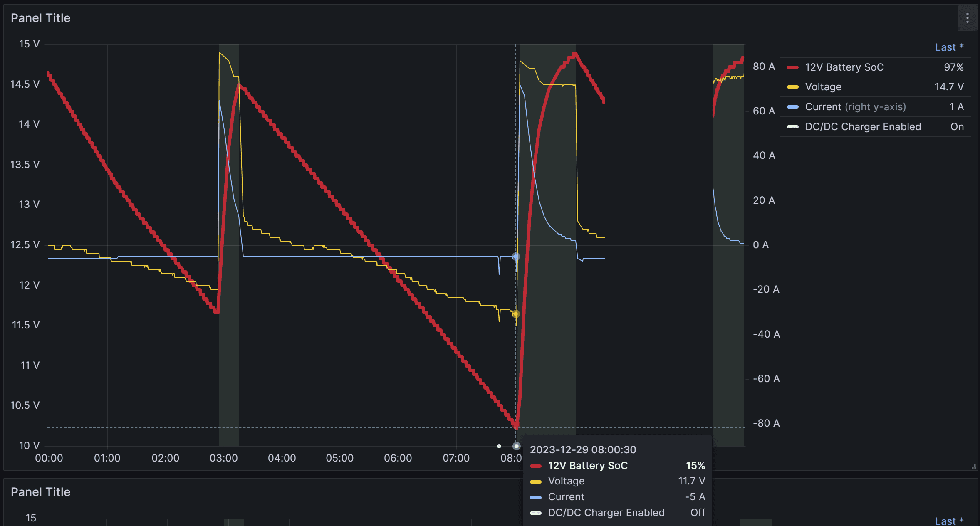
Task: Toggle the Current (right y-axis) legend label
Action: click(x=855, y=107)
